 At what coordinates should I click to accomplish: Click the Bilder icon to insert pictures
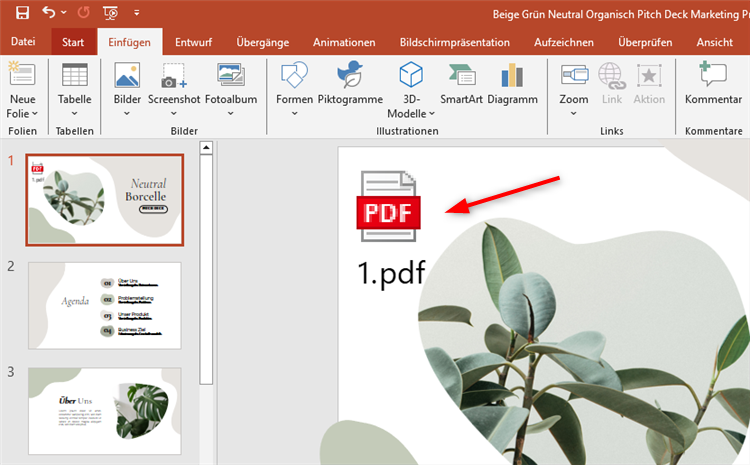127,75
